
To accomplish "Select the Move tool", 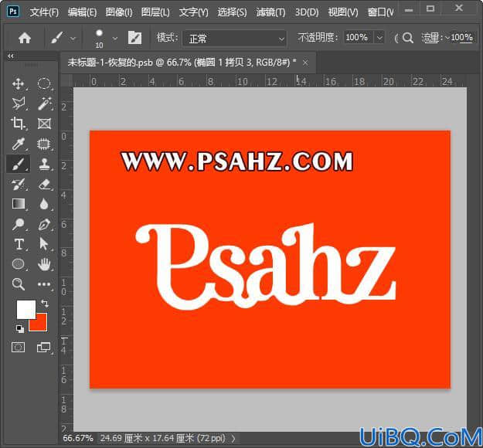I will click(x=19, y=83).
